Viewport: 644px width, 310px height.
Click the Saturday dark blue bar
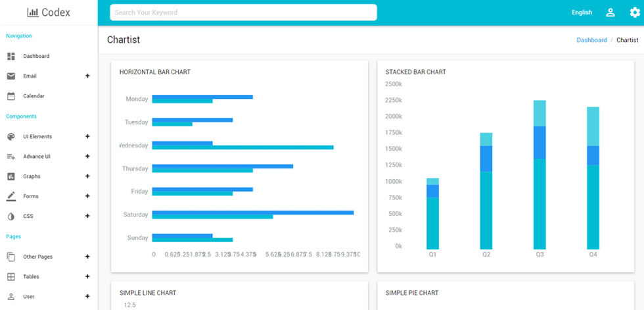pos(253,213)
